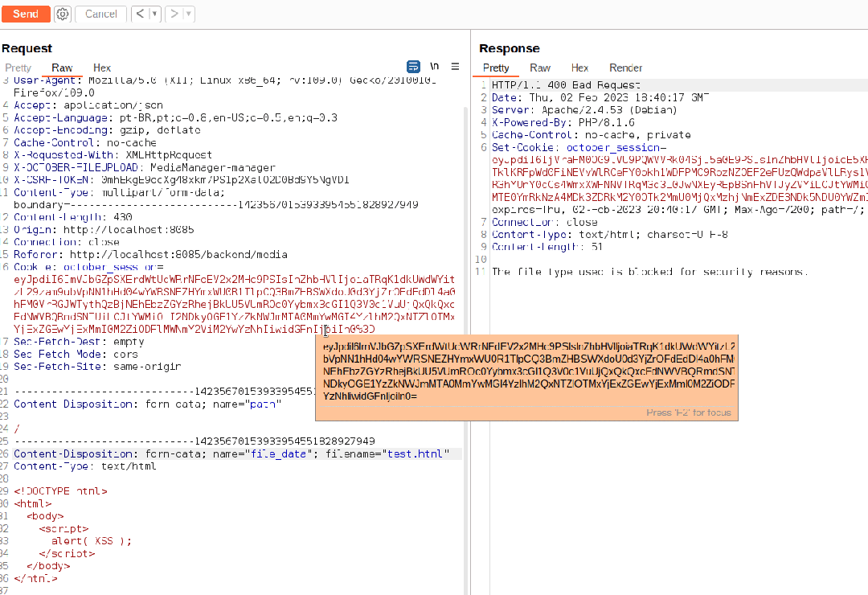The image size is (868, 595).
Task: Open Request panel hamburger menu
Action: click(455, 67)
